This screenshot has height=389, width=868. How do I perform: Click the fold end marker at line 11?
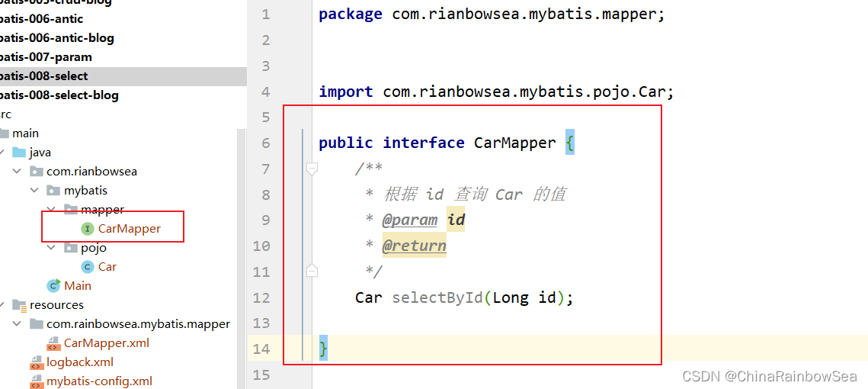tap(312, 271)
